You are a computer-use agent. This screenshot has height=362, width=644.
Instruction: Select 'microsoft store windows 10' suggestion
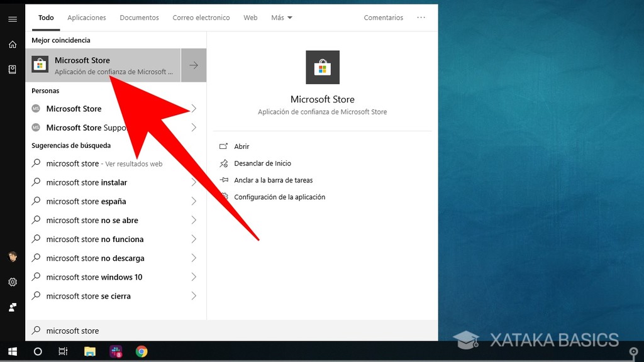[x=116, y=277]
